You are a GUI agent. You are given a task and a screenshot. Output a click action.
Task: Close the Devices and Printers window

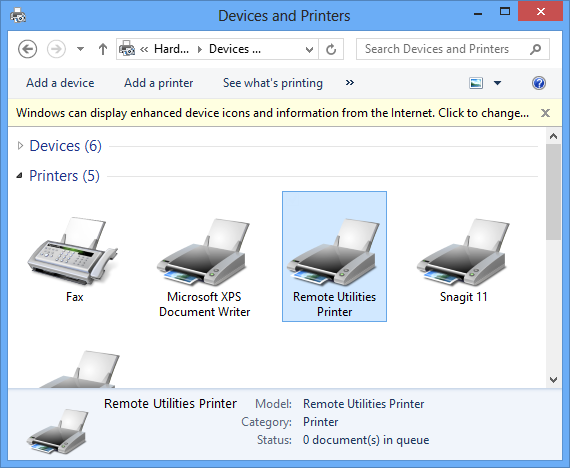click(x=541, y=12)
